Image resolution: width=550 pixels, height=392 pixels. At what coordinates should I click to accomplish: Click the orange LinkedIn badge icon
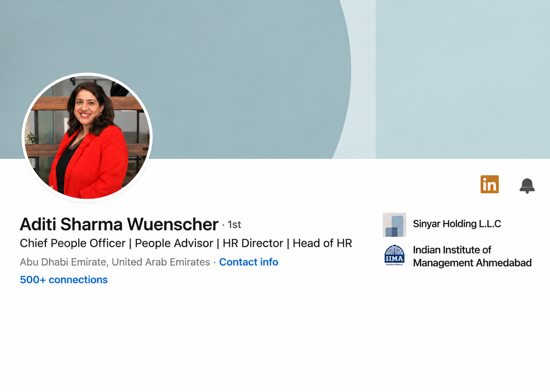490,184
